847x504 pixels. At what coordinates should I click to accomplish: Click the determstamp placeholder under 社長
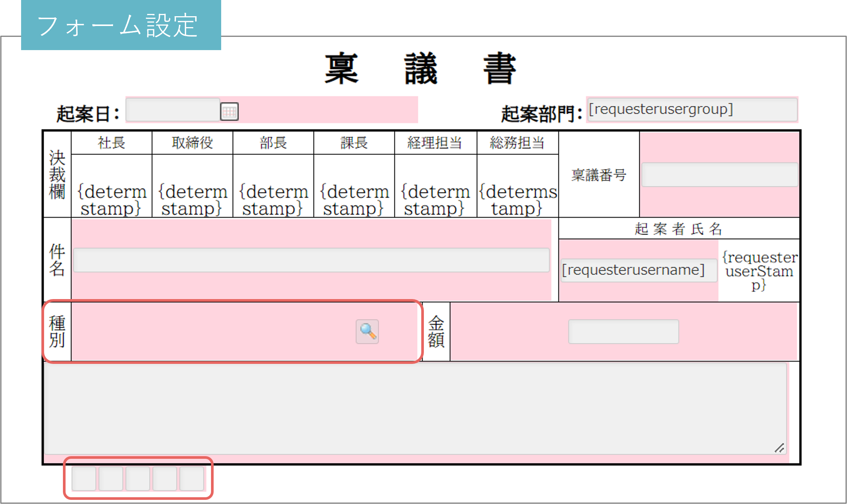tap(112, 200)
